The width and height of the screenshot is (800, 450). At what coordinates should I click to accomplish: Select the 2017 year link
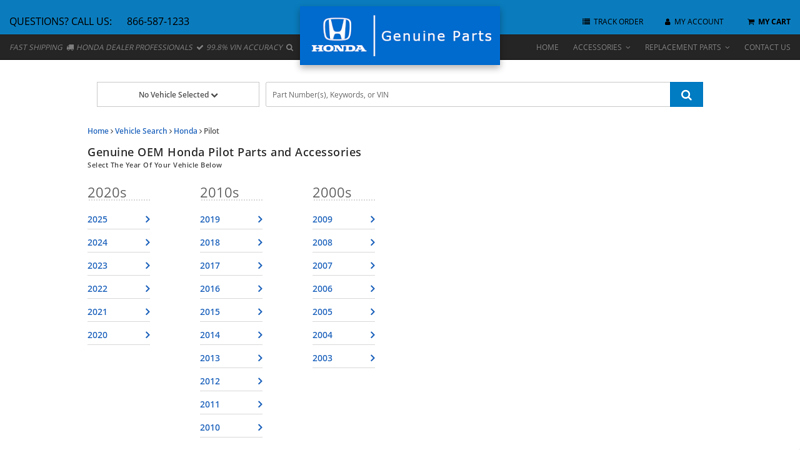pyautogui.click(x=210, y=265)
